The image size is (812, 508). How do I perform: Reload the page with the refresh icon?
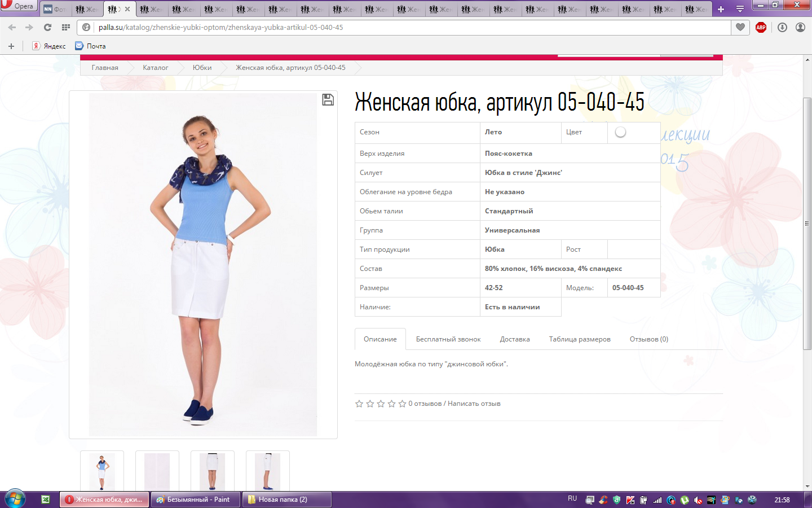47,27
